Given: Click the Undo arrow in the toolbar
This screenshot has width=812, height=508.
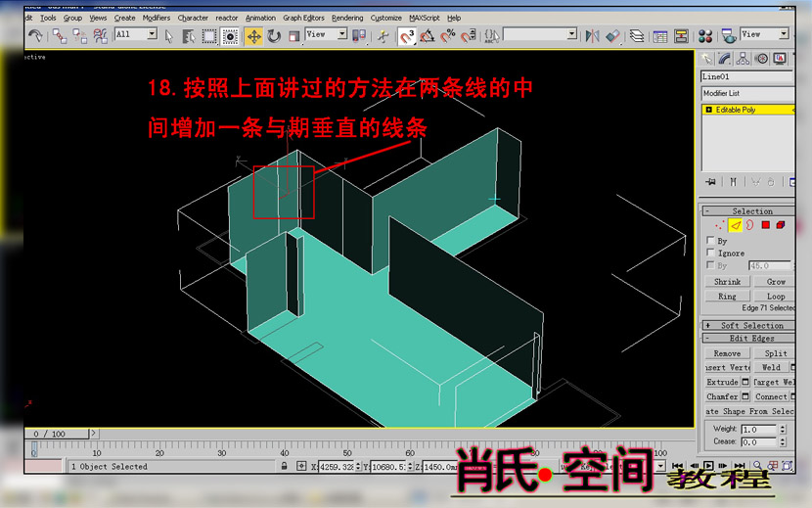Looking at the screenshot, I should click(x=35, y=36).
